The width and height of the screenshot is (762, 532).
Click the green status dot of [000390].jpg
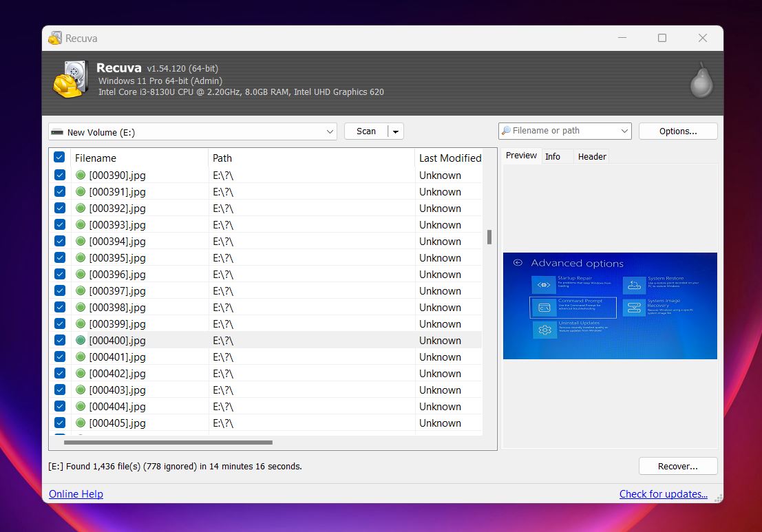click(x=81, y=175)
